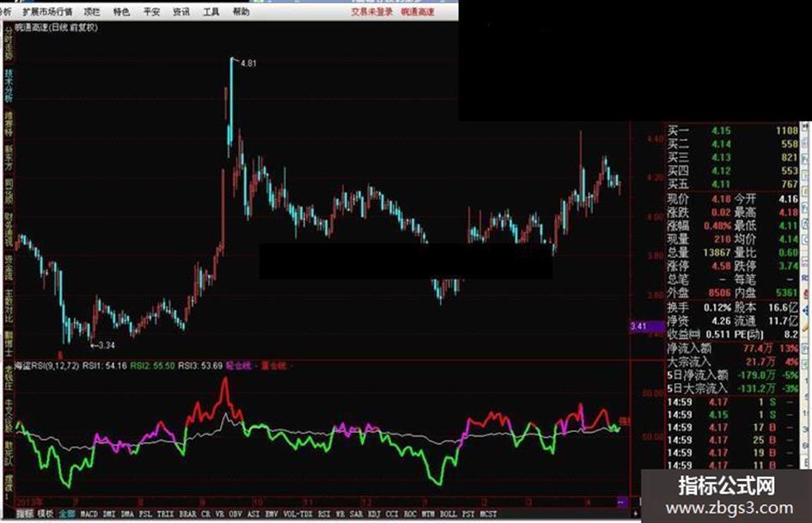Image resolution: width=812 pixels, height=523 pixels.
Task: Choose the MCST indicator
Action: point(488,514)
